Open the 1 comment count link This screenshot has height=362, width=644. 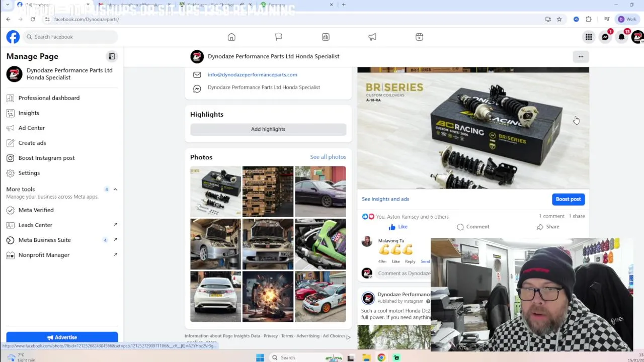coord(551,216)
